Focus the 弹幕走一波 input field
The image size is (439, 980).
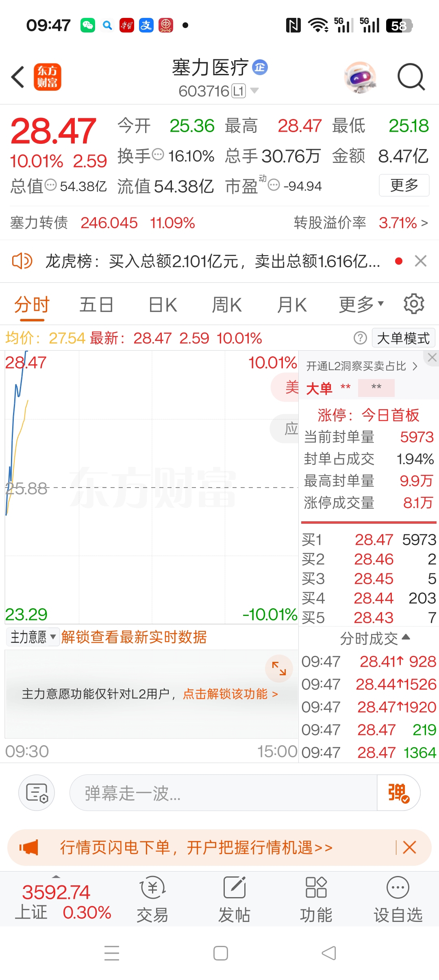(x=224, y=793)
